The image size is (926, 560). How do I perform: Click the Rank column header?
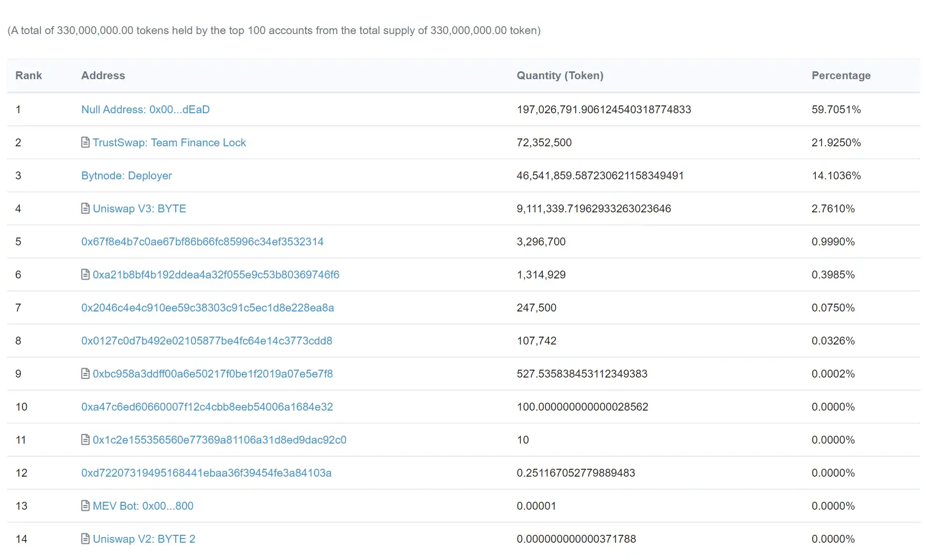(29, 76)
